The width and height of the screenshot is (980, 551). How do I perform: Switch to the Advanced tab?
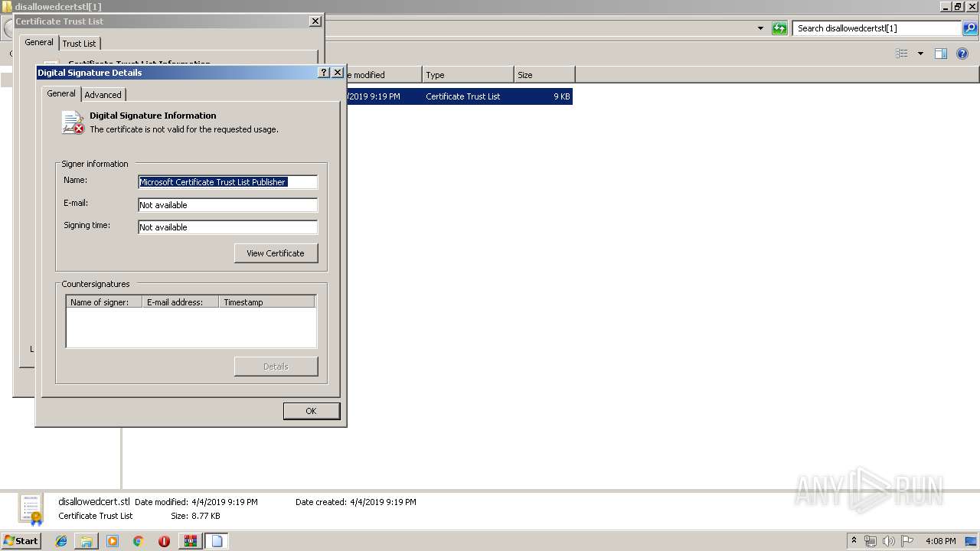point(103,95)
